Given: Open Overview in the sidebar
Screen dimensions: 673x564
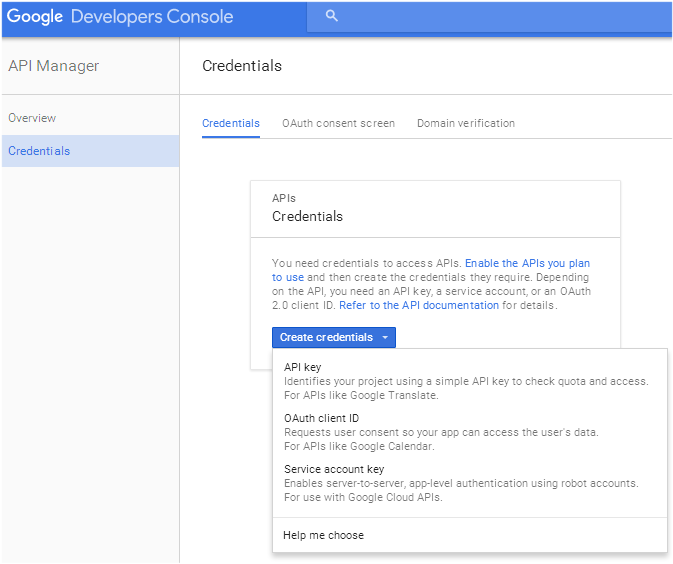Looking at the screenshot, I should [x=32, y=118].
